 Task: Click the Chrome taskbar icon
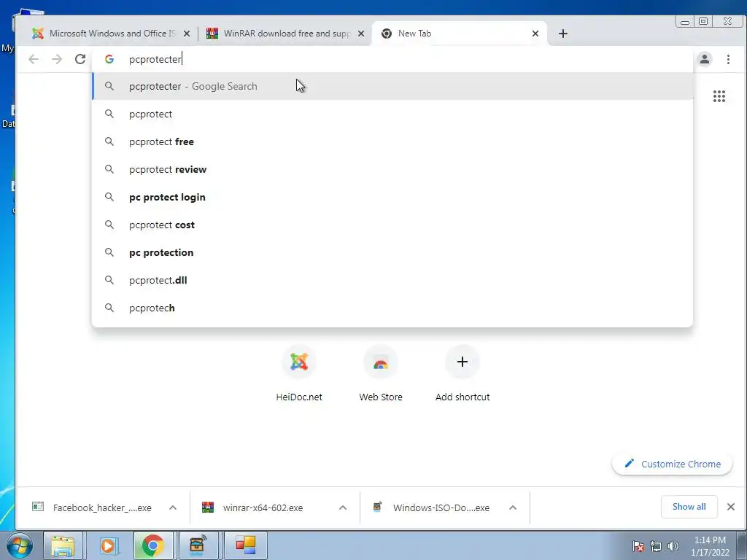coord(152,545)
